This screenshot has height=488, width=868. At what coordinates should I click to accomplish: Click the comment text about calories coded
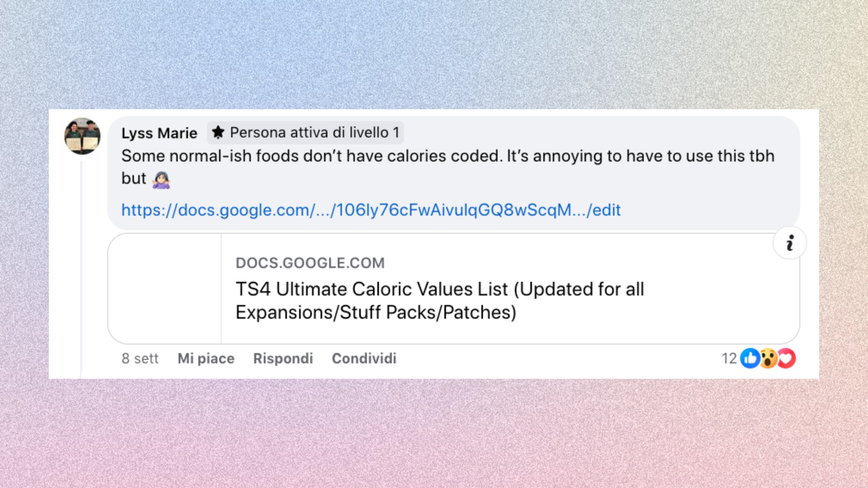448,156
